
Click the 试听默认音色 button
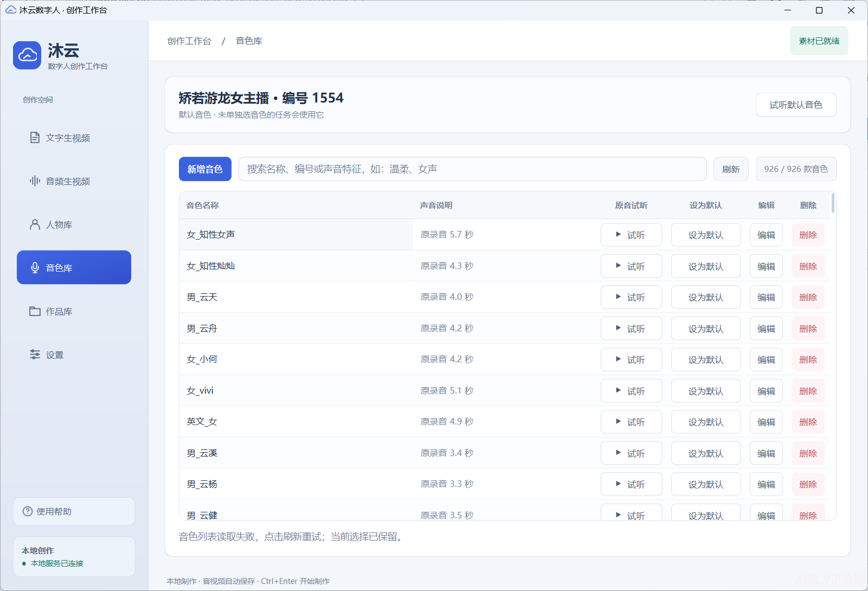coord(796,105)
